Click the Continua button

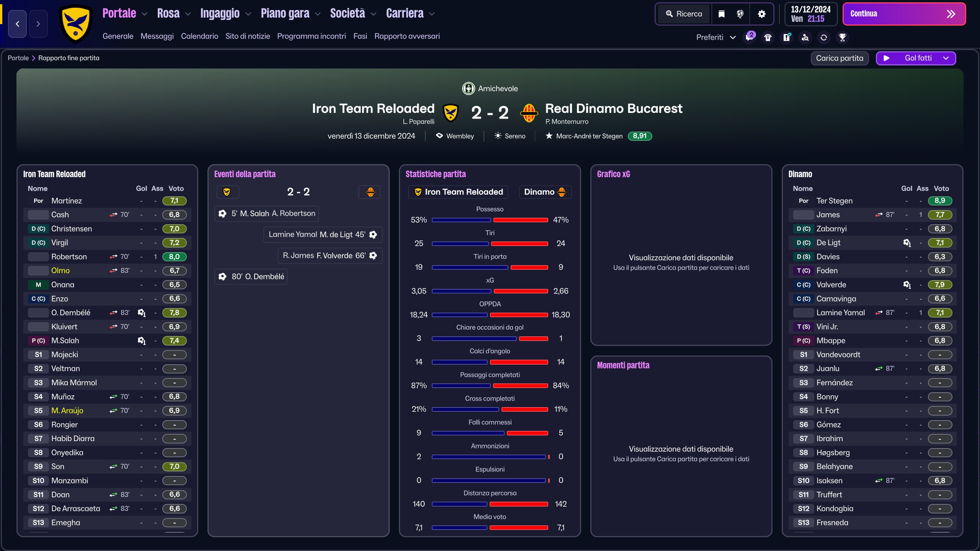pyautogui.click(x=904, y=14)
